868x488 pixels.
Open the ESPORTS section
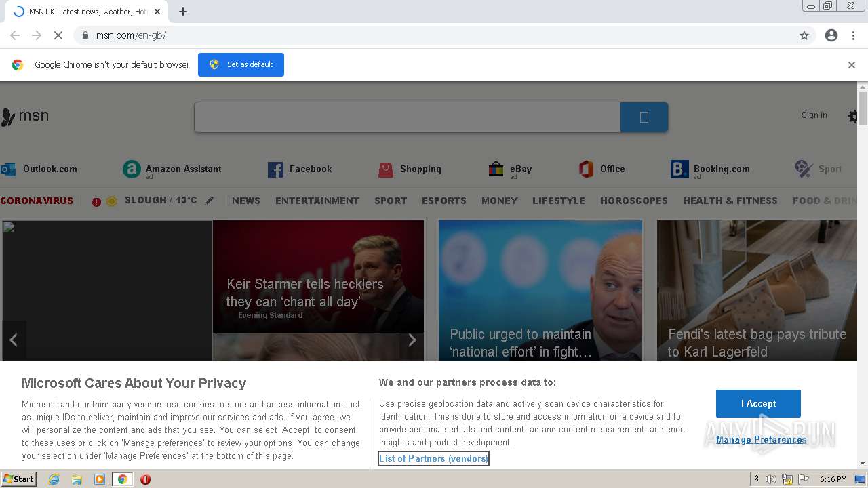(444, 201)
